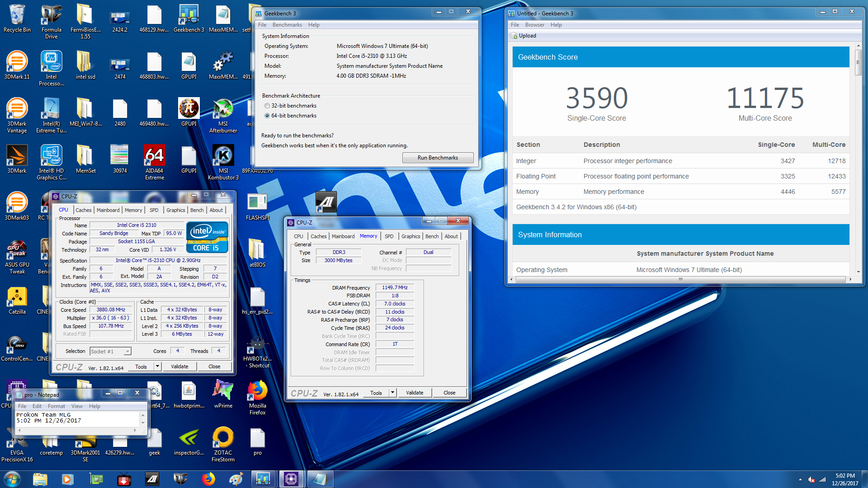Screen dimensions: 868x488
Task: Open ASUS GPU Tweak desktop icon
Action: [17, 256]
